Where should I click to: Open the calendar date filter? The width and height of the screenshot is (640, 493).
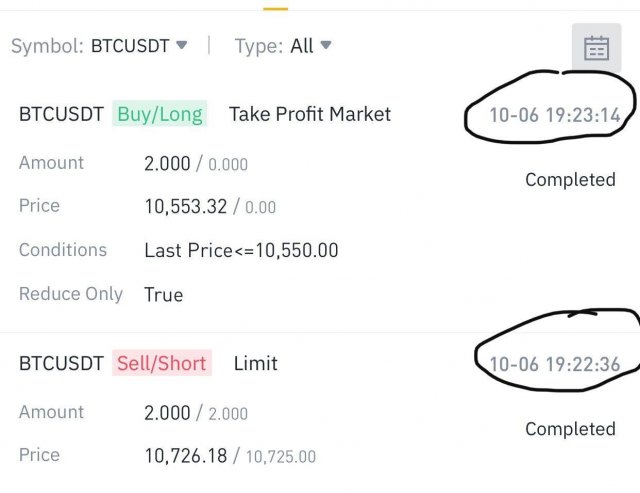pos(596,47)
